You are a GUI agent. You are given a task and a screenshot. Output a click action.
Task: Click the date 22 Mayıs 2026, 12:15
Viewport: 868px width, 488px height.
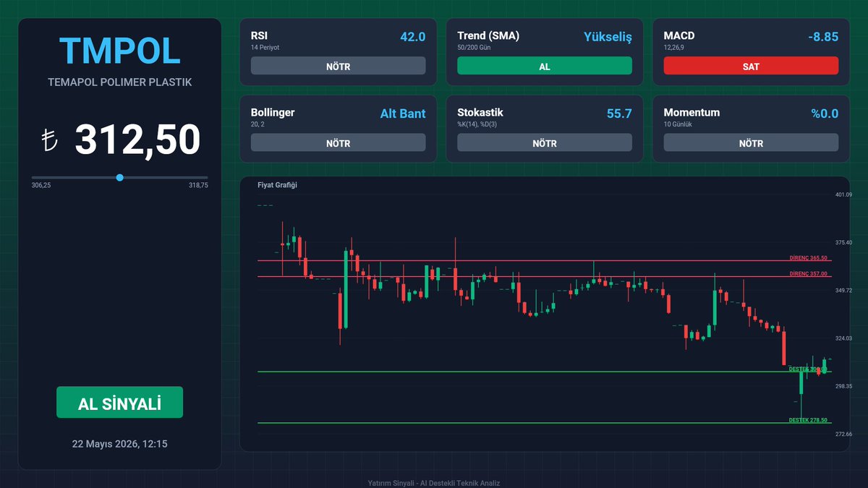pos(119,444)
